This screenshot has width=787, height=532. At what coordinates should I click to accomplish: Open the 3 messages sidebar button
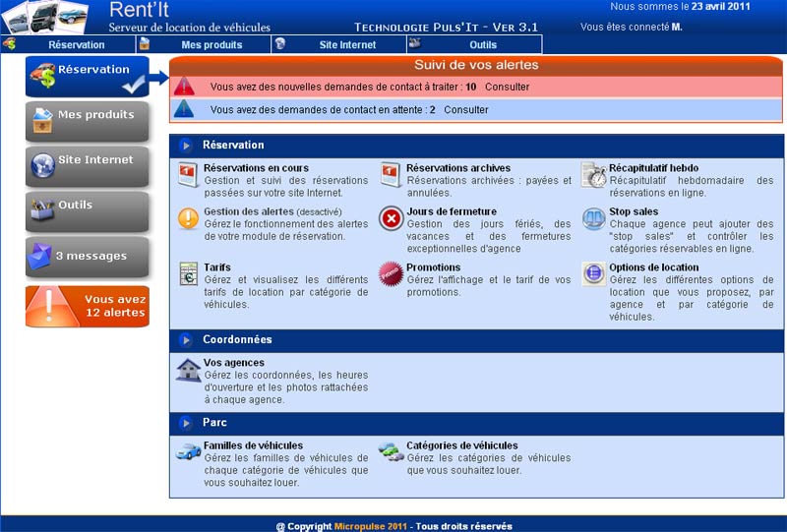(88, 257)
